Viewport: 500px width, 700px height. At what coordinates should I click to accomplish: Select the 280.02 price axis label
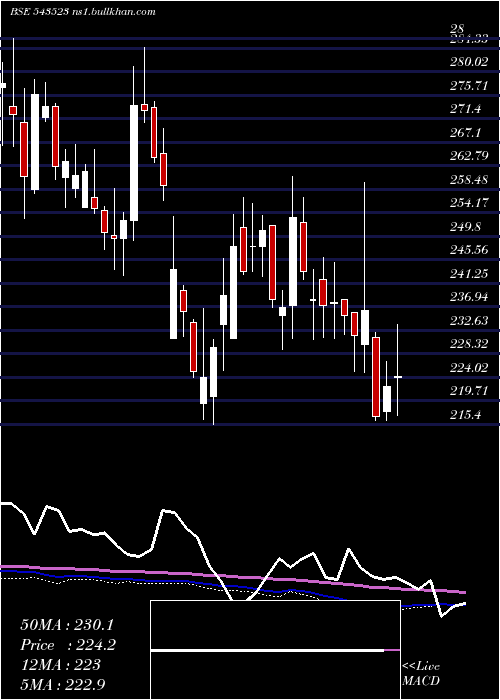(x=469, y=62)
